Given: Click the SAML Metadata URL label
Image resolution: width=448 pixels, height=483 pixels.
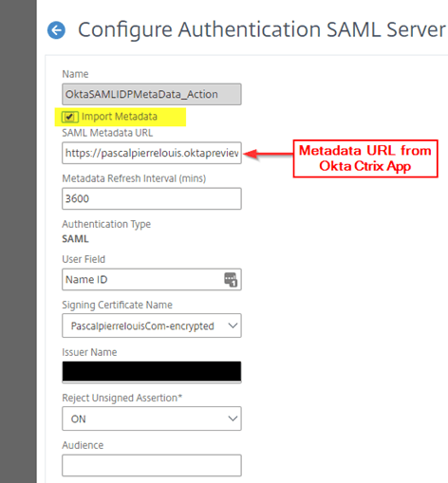Looking at the screenshot, I should pyautogui.click(x=107, y=133).
